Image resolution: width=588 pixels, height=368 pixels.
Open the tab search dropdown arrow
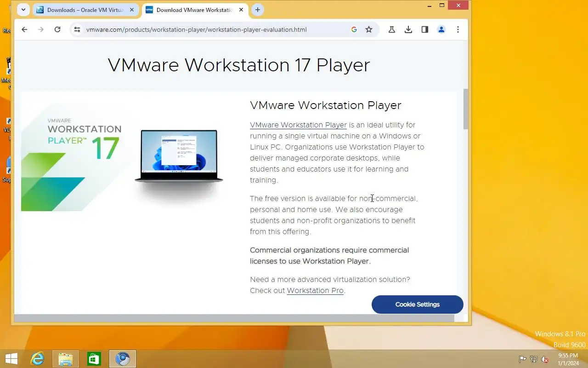(x=23, y=10)
